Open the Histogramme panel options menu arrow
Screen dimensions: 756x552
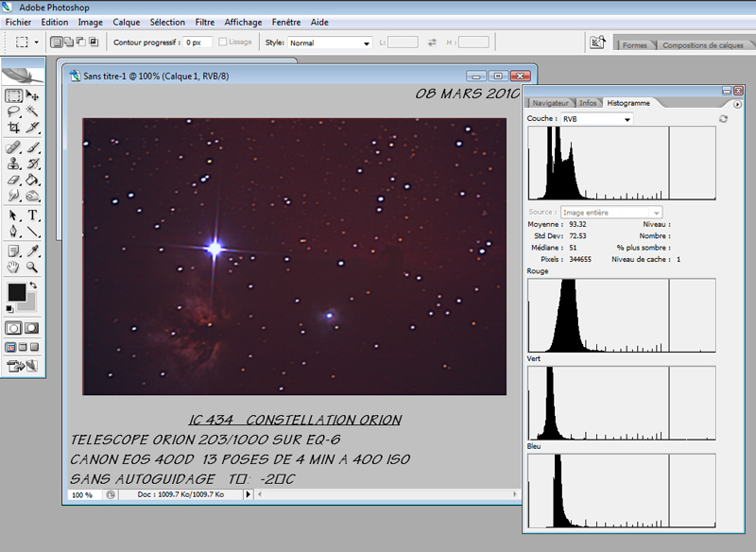pos(737,103)
